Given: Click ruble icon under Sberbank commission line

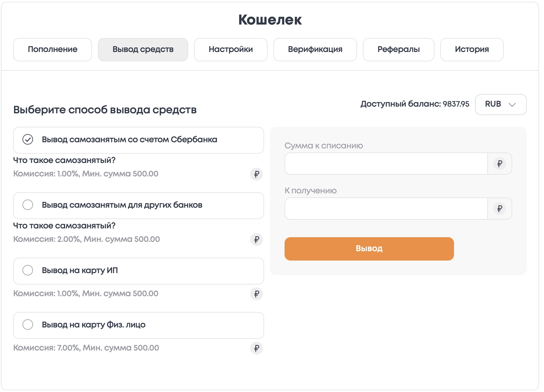Looking at the screenshot, I should pyautogui.click(x=256, y=174).
